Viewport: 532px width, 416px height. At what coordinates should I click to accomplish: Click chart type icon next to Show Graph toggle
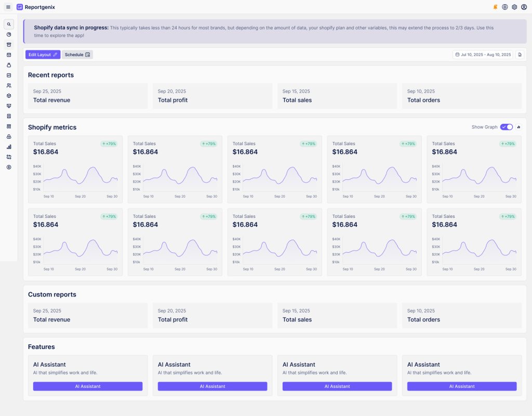(518, 127)
